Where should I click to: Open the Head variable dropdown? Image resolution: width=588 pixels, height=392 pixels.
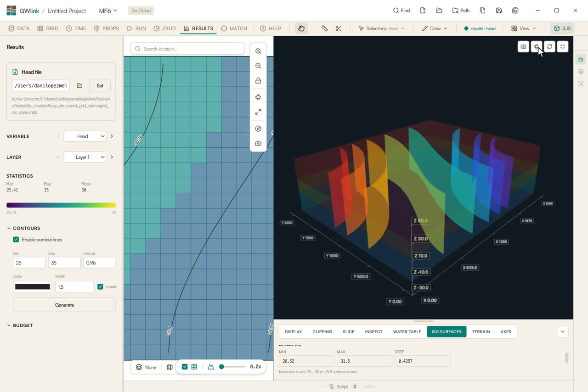pyautogui.click(x=85, y=136)
